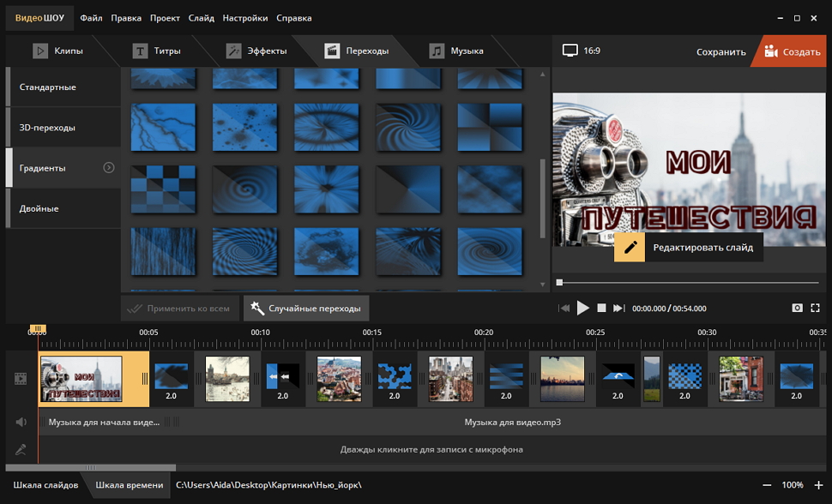Click the Создать button
This screenshot has width=832, height=504.
pyautogui.click(x=792, y=51)
